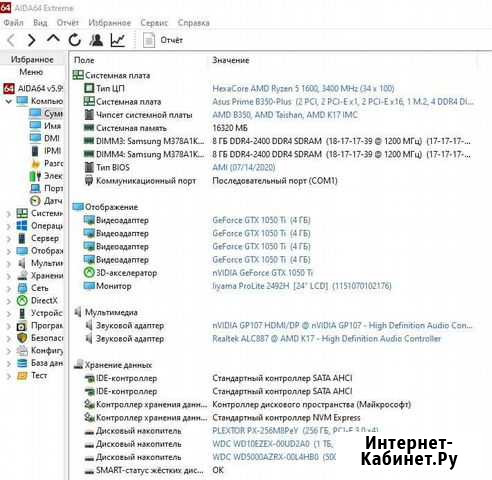Open the Сервис menu

click(x=154, y=23)
